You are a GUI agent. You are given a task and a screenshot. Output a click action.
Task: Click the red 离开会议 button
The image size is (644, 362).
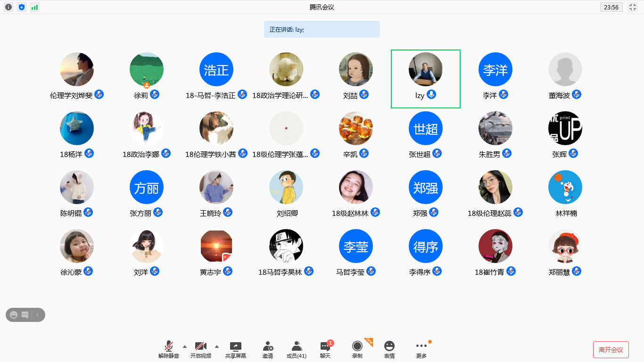[x=611, y=350]
